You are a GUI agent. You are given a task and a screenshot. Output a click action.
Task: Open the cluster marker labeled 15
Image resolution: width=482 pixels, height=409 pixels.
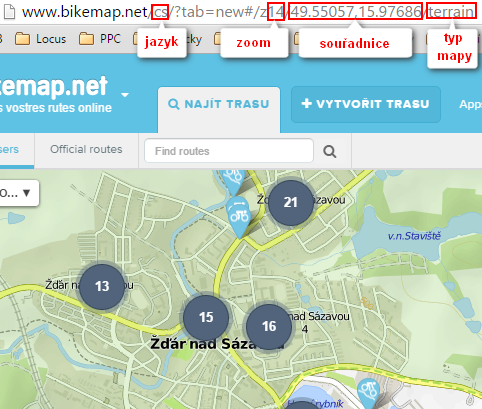click(206, 317)
